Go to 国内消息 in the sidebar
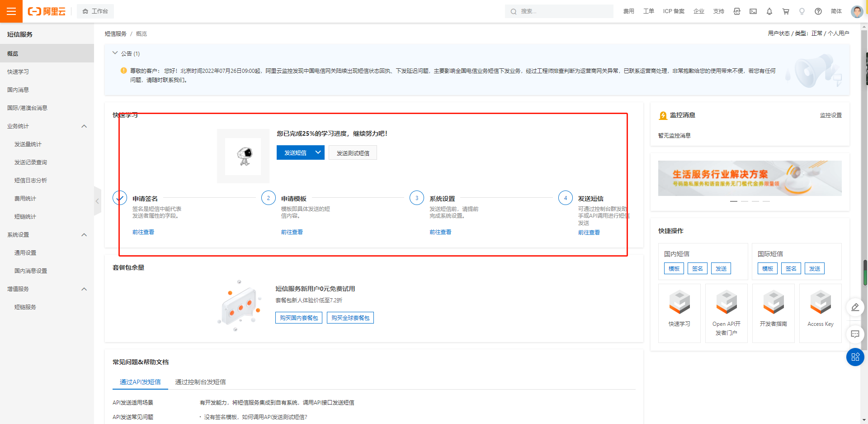 click(x=47, y=90)
